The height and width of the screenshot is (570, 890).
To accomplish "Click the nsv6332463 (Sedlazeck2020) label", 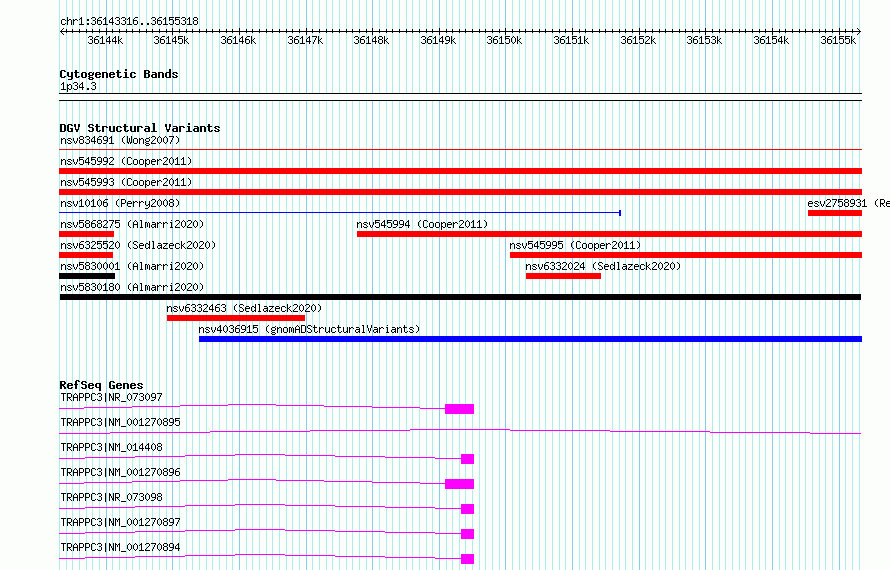I will 244,308.
